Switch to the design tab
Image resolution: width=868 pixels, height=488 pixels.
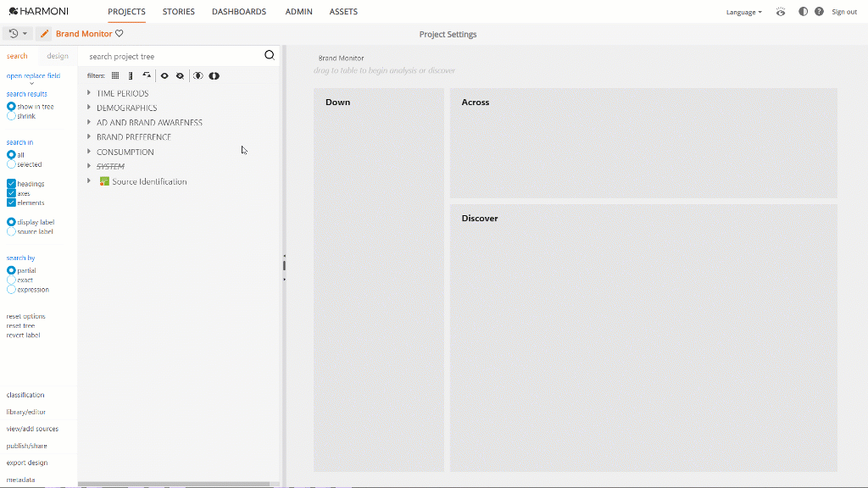[x=58, y=56]
